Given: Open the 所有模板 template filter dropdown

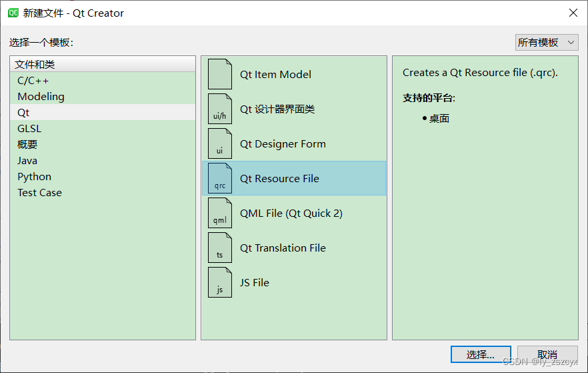Looking at the screenshot, I should point(547,43).
